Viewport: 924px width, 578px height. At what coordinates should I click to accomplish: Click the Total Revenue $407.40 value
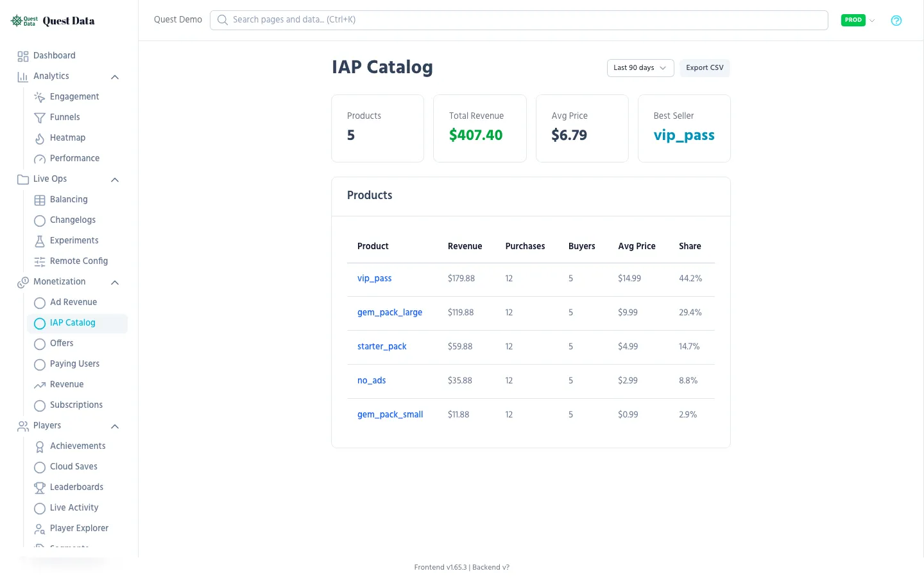point(475,136)
